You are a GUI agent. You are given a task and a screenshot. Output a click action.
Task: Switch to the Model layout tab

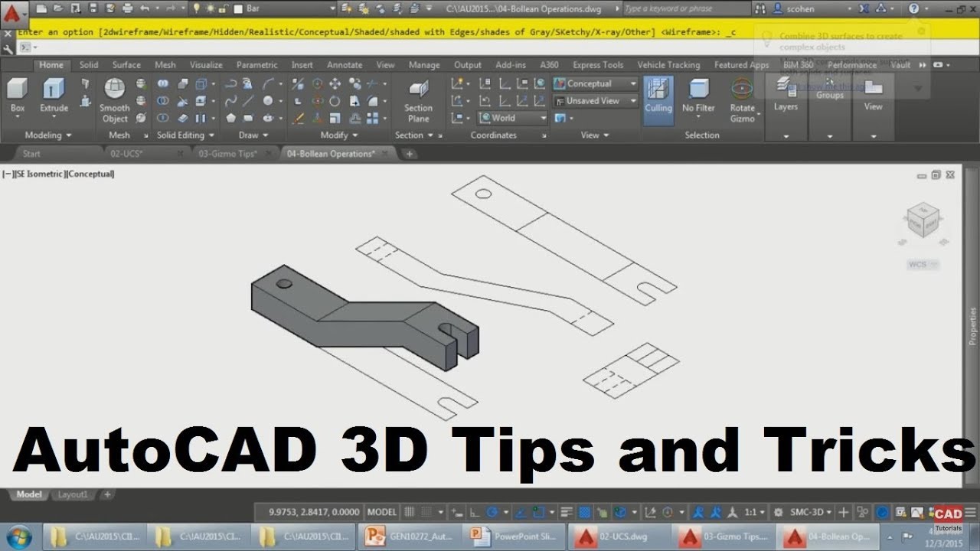pos(29,494)
